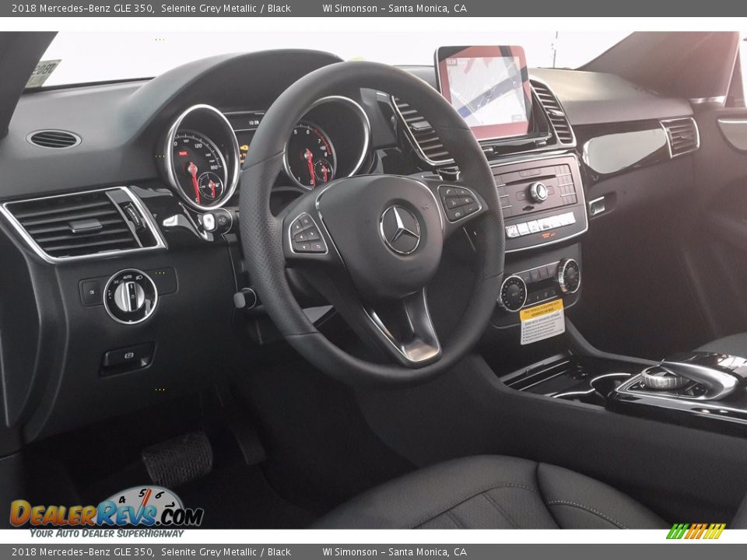The image size is (747, 560).
Task: Click footer text "2018 Mercedes-Benz GLE 350,"
Action: pyautogui.click(x=82, y=552)
